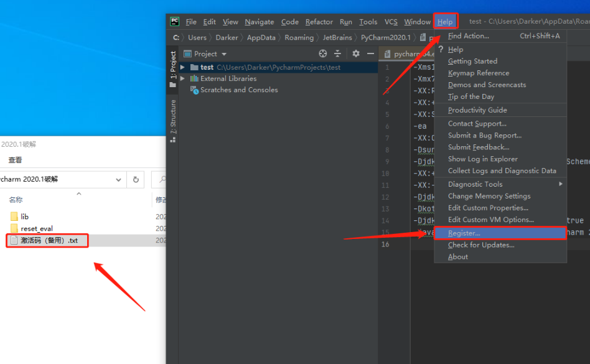
Task: Choose Edit Custom VM Options...
Action: (x=500, y=220)
